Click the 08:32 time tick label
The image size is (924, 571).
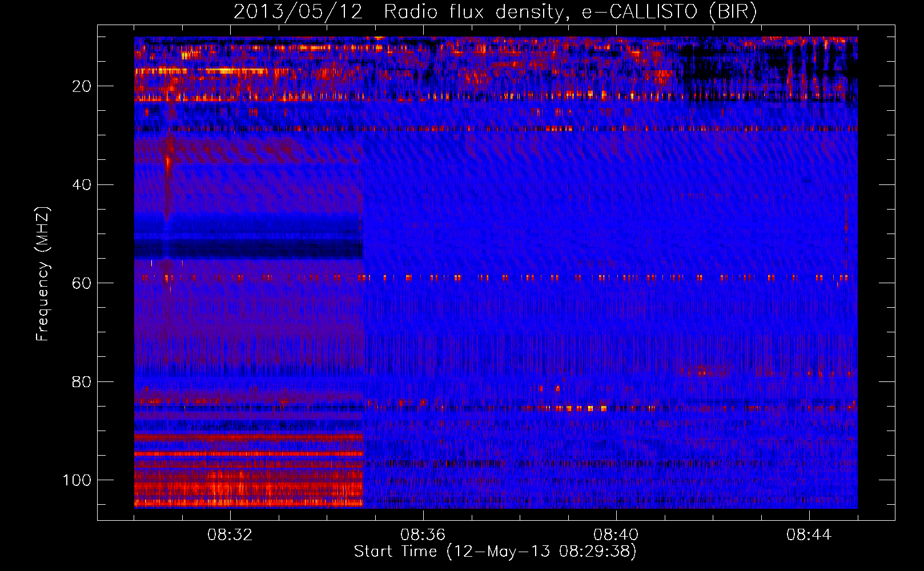[x=230, y=535]
